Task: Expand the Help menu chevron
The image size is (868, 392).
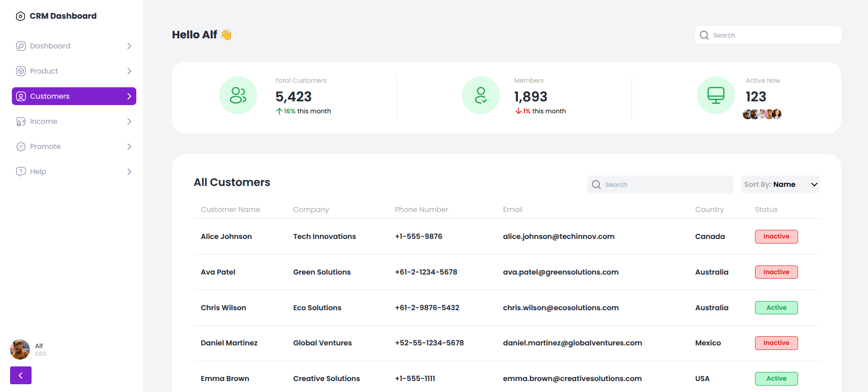Action: point(129,172)
